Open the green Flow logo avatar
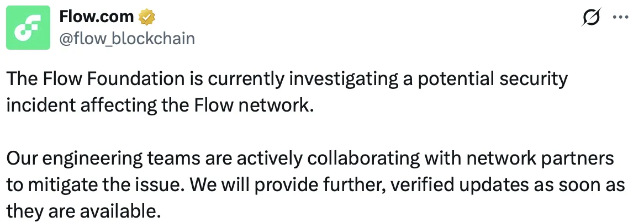Image resolution: width=644 pixels, height=222 pixels. (x=28, y=28)
